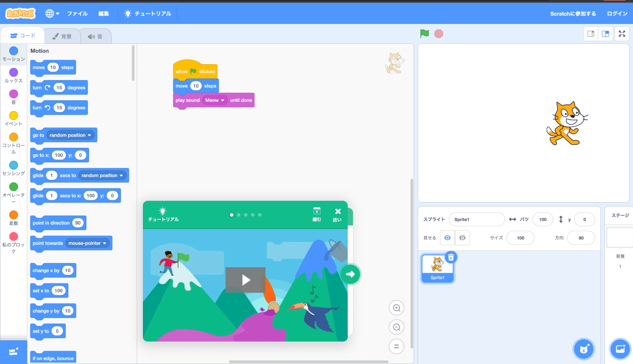Screen dimensions: 633x364
Task: Open the language globe dropdown
Action: pyautogui.click(x=52, y=14)
